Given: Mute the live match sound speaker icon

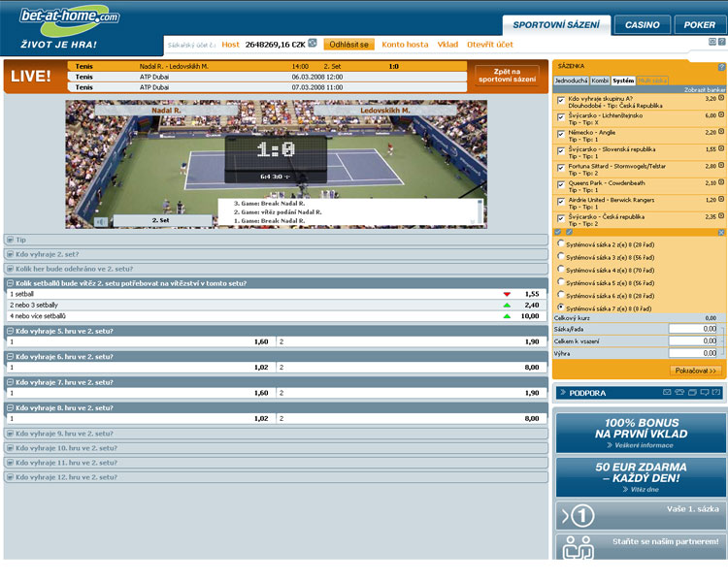Looking at the screenshot, I should [100, 221].
